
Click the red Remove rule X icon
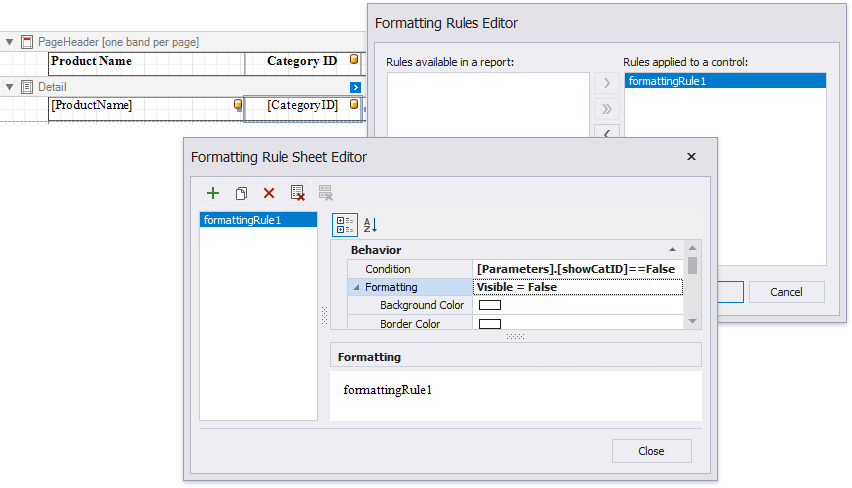tap(269, 193)
